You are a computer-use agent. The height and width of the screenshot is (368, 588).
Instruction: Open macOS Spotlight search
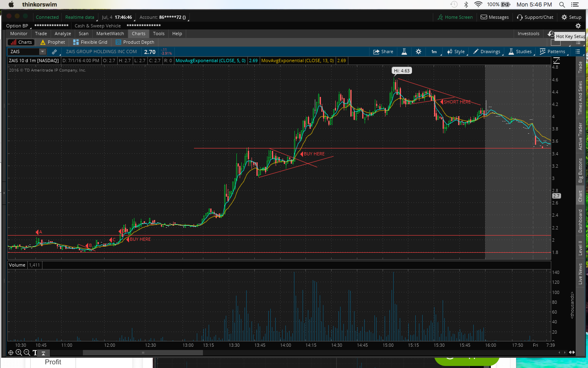click(x=562, y=4)
